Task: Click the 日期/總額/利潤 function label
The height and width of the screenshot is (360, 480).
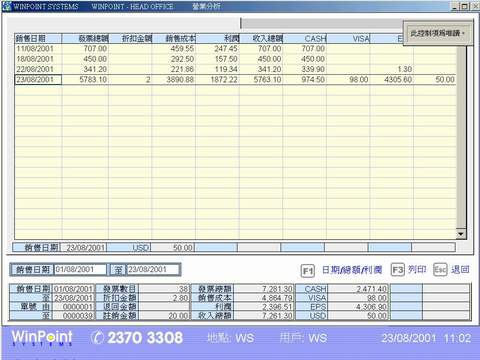Action: point(352,270)
